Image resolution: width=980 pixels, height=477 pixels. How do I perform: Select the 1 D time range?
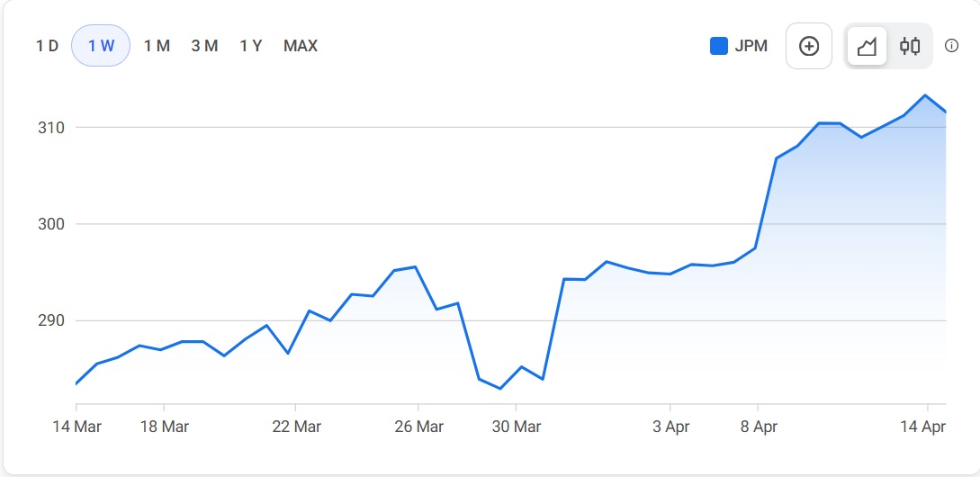pyautogui.click(x=47, y=46)
